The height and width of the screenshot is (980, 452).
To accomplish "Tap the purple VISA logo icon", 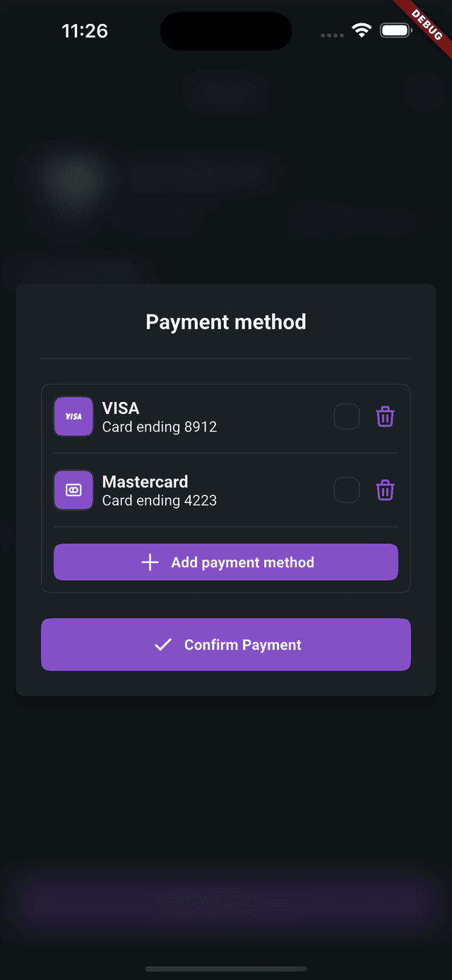I will 73,417.
